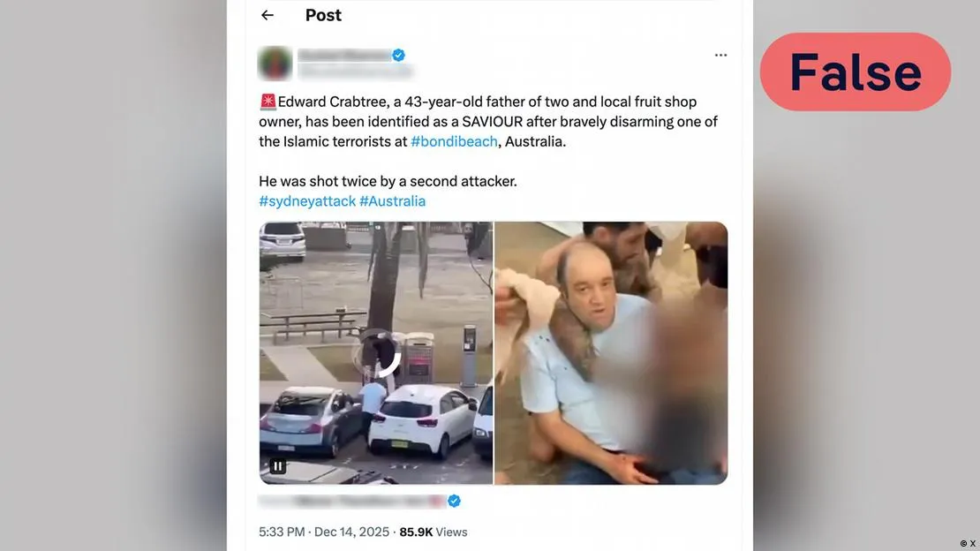Go back using the left arrow icon
The width and height of the screenshot is (980, 551).
pos(268,15)
